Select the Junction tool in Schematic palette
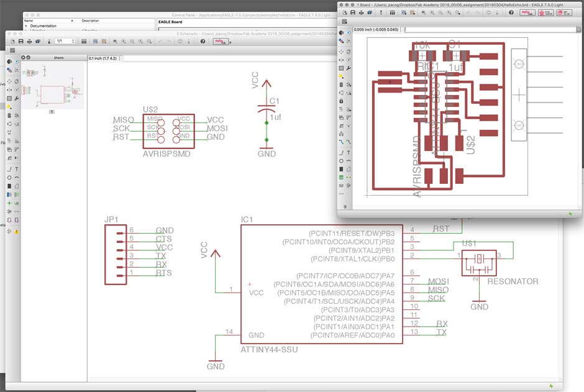 coord(10,203)
